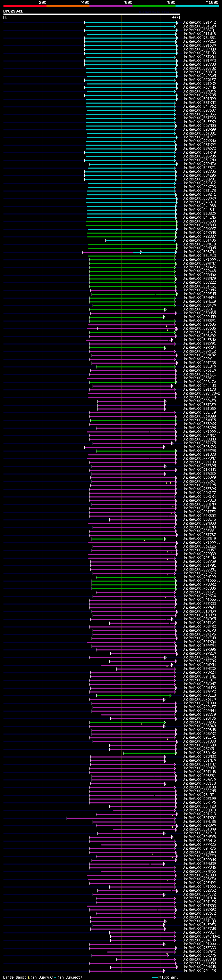Click the query ID BP029041
The width and height of the screenshot is (222, 980).
tap(13, 11)
